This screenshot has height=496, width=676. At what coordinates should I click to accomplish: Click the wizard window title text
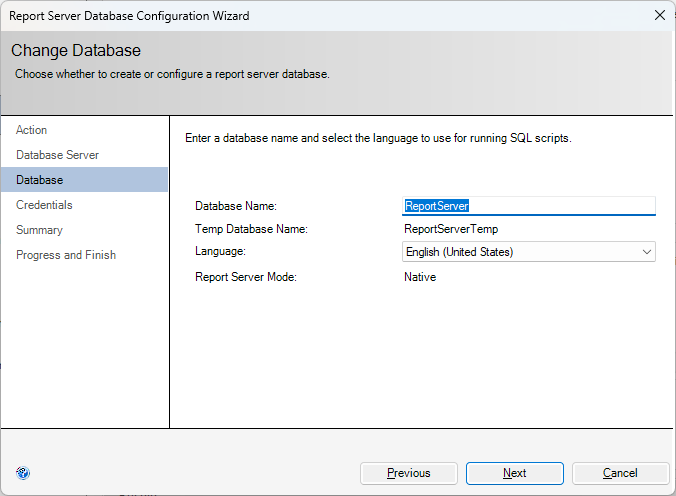(129, 16)
